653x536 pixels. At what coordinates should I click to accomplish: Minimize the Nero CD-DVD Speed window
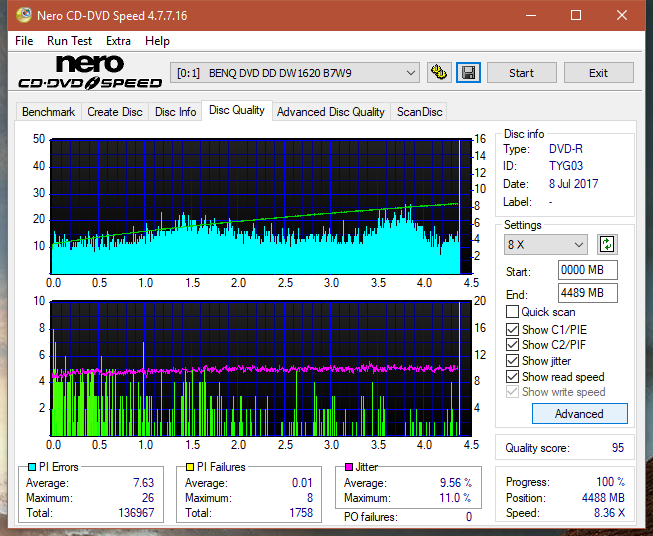pyautogui.click(x=531, y=15)
